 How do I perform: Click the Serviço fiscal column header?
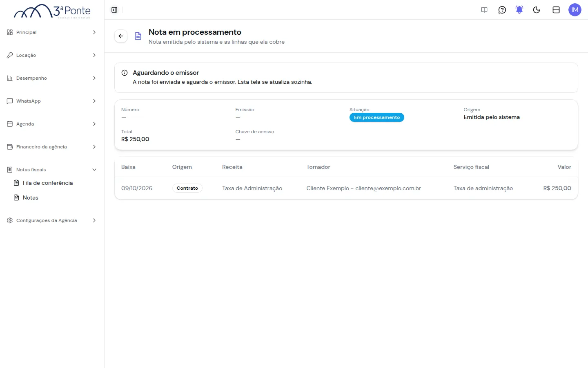[471, 167]
